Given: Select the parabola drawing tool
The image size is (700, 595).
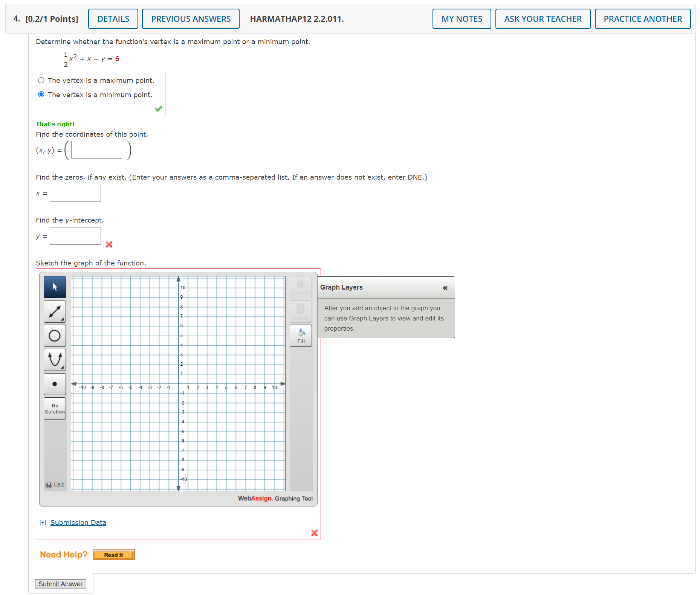Looking at the screenshot, I should [54, 360].
